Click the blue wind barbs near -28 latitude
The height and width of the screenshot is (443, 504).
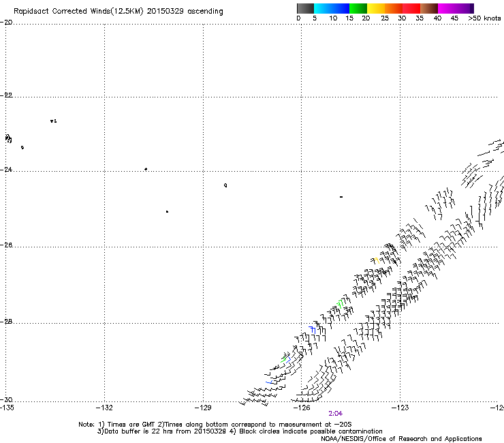tap(312, 329)
